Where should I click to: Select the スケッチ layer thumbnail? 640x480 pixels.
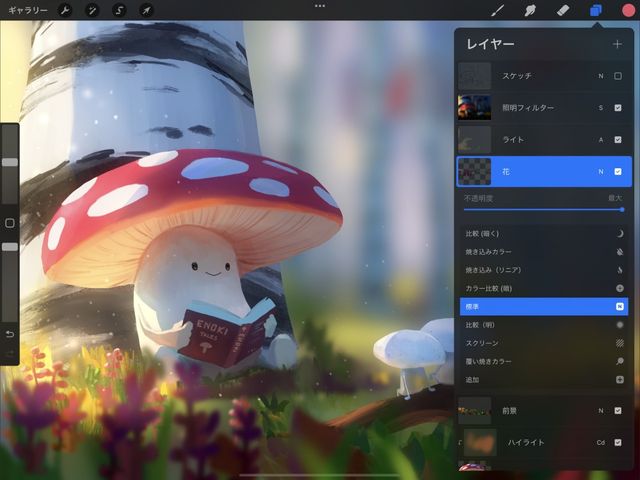(x=474, y=76)
